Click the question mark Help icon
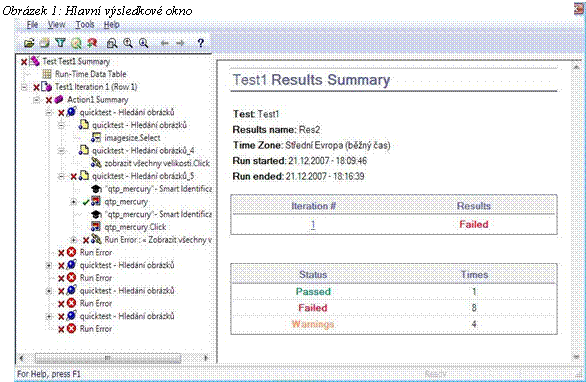 coord(200,43)
